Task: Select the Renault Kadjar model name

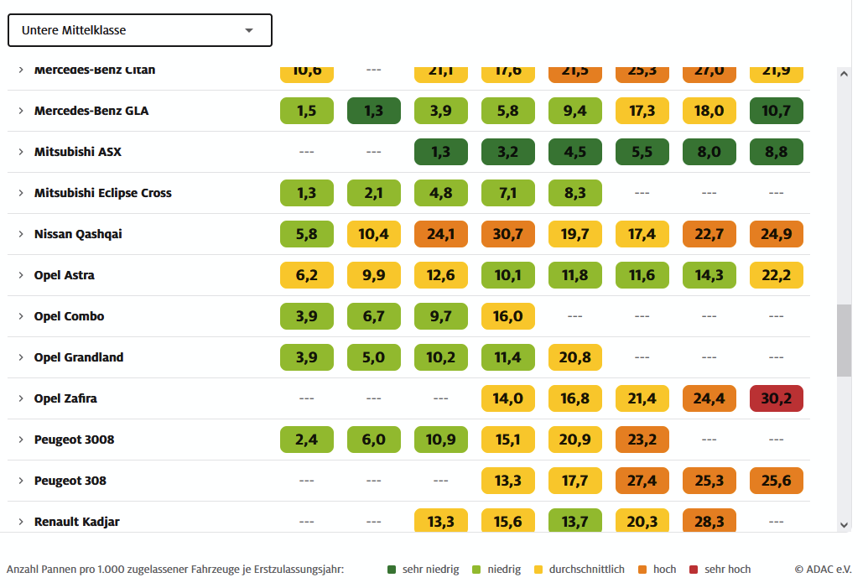Action: (x=77, y=522)
